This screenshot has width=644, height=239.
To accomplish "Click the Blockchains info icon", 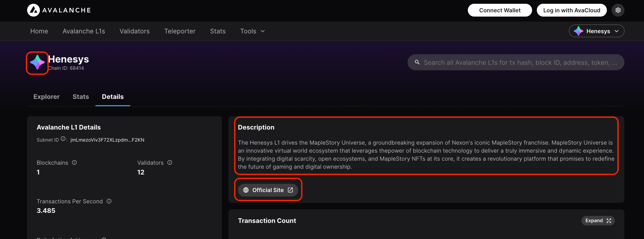I will click(74, 163).
